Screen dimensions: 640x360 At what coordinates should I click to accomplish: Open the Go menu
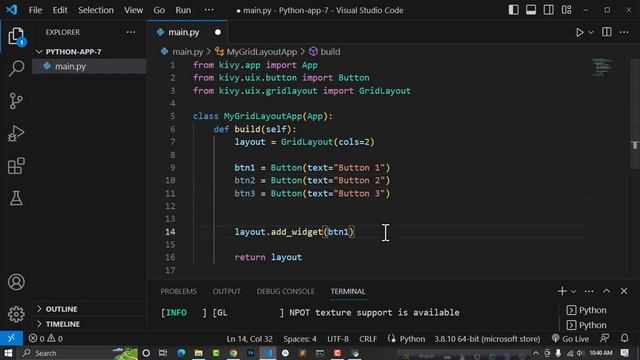click(159, 10)
